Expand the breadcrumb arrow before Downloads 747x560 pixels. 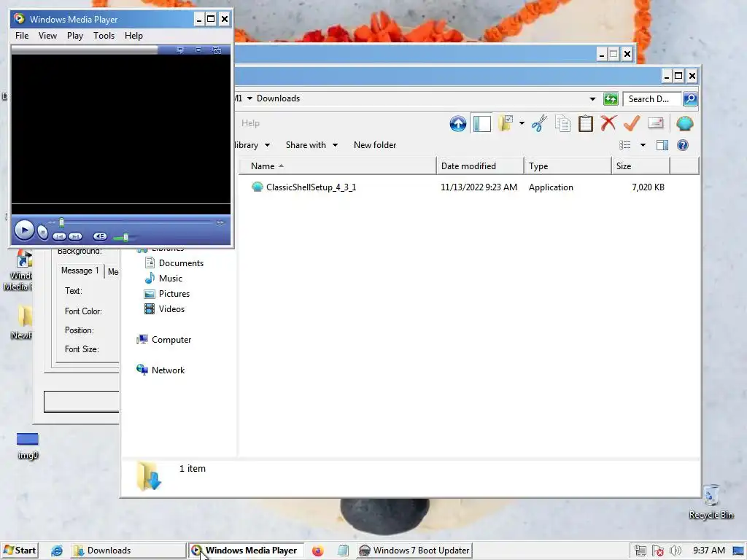pyautogui.click(x=249, y=98)
